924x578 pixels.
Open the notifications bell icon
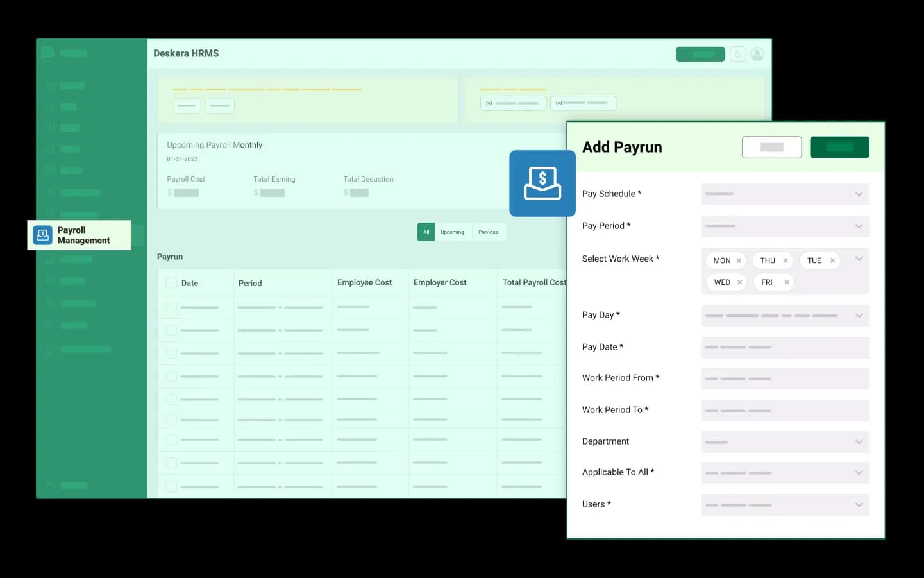pos(738,55)
